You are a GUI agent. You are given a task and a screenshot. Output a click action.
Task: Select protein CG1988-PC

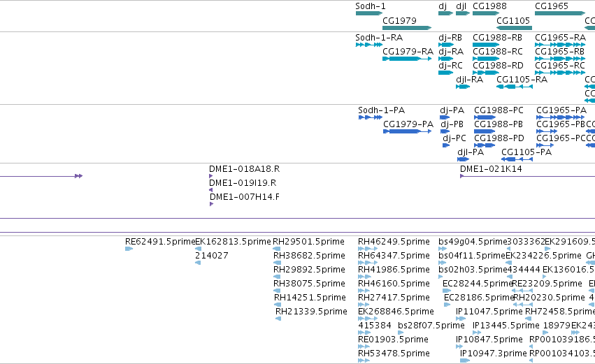coord(485,117)
